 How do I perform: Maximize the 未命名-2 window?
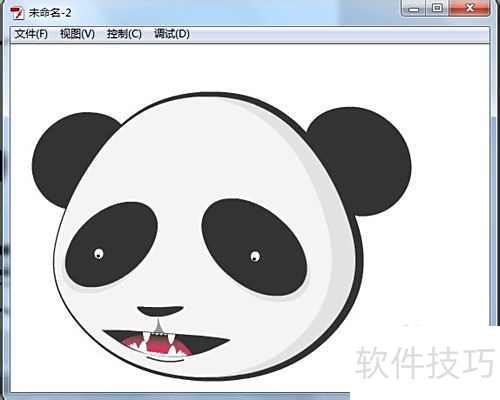437,8
